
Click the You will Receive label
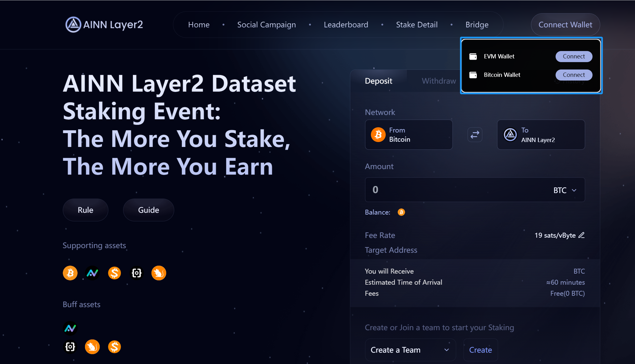tap(389, 271)
